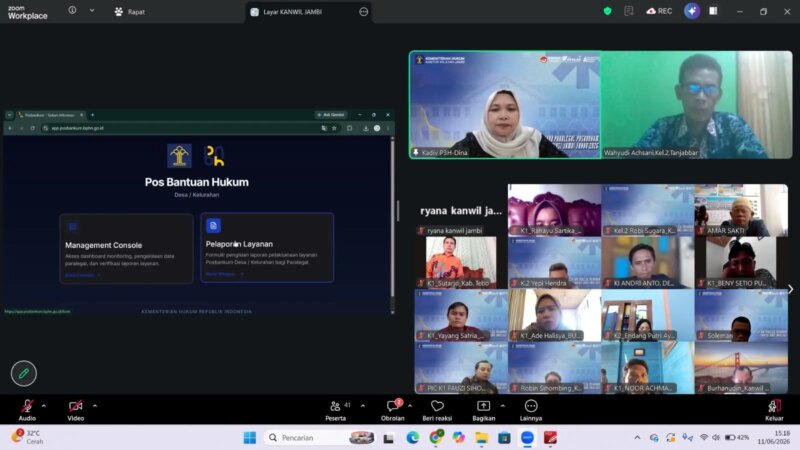Screen dimensions: 800x450
Task: Open the shared browser profile avatar
Action: pyautogui.click(x=377, y=128)
